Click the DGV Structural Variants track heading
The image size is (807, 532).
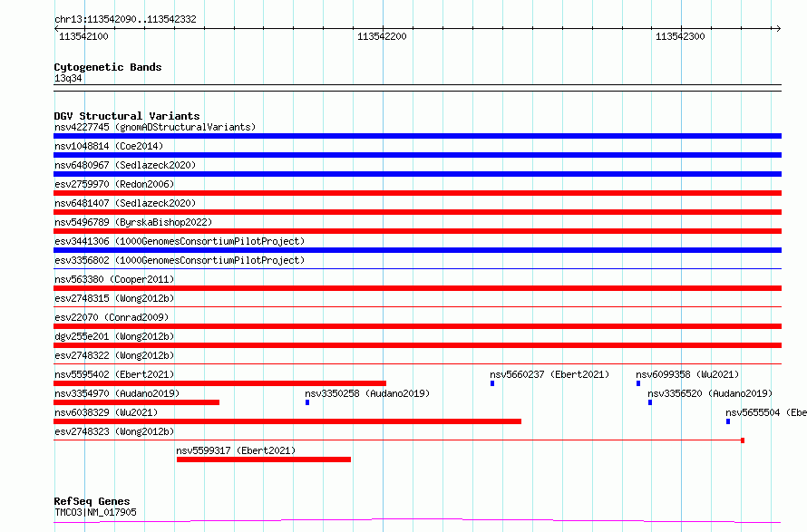pyautogui.click(x=127, y=116)
